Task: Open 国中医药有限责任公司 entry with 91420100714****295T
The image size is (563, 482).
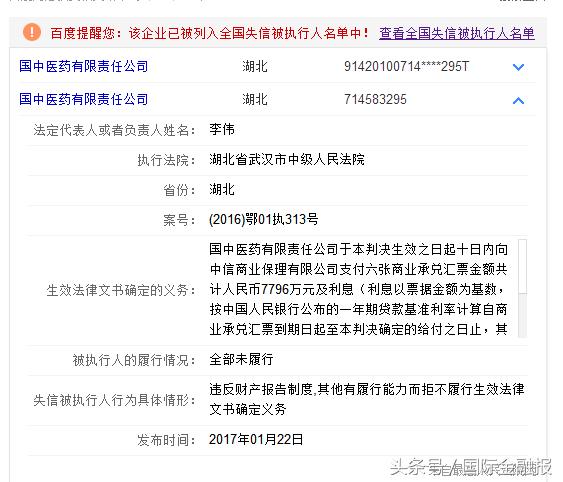Action: pos(84,66)
